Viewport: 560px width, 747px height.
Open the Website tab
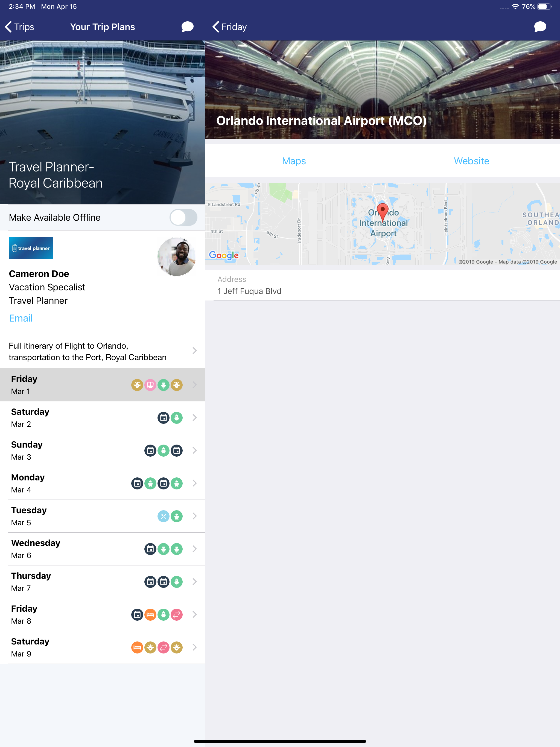pyautogui.click(x=471, y=161)
